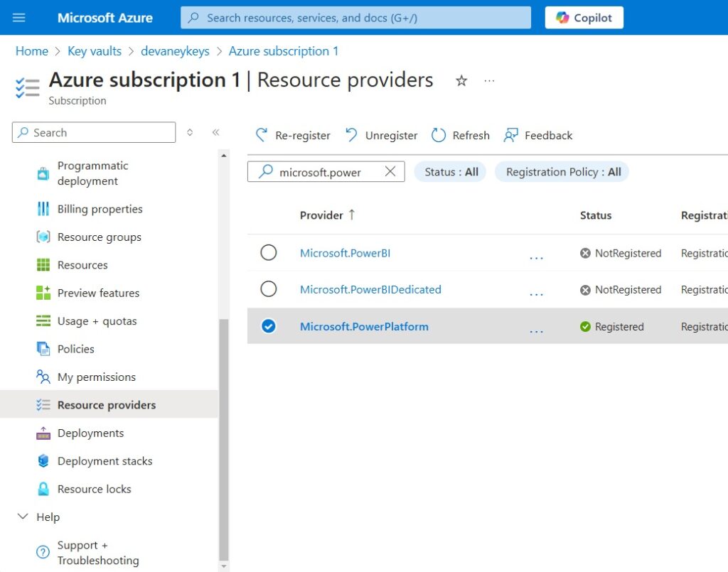The height and width of the screenshot is (572, 728).
Task: Refresh the resource providers list
Action: pos(460,136)
